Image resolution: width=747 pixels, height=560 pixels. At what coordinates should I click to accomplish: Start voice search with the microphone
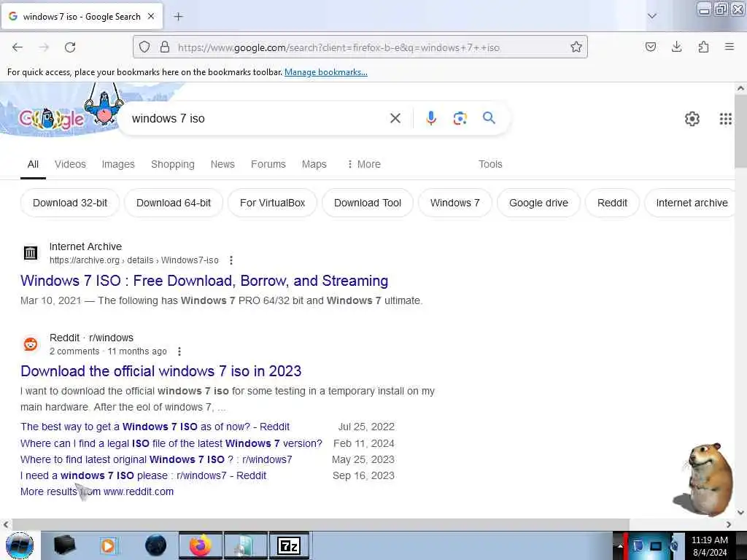pyautogui.click(x=431, y=118)
